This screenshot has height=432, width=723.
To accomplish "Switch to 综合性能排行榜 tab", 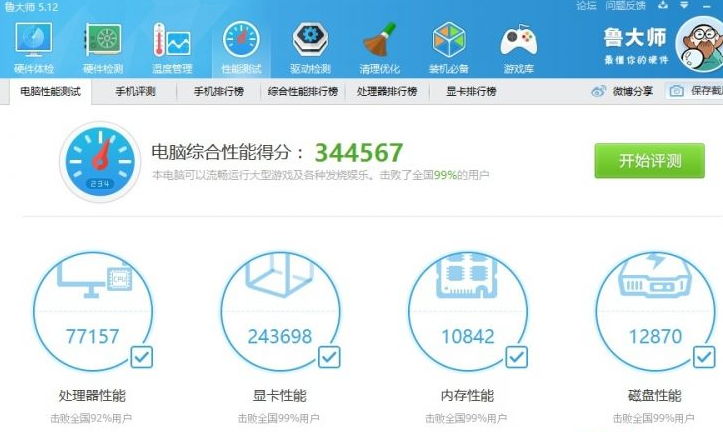I will (303, 91).
